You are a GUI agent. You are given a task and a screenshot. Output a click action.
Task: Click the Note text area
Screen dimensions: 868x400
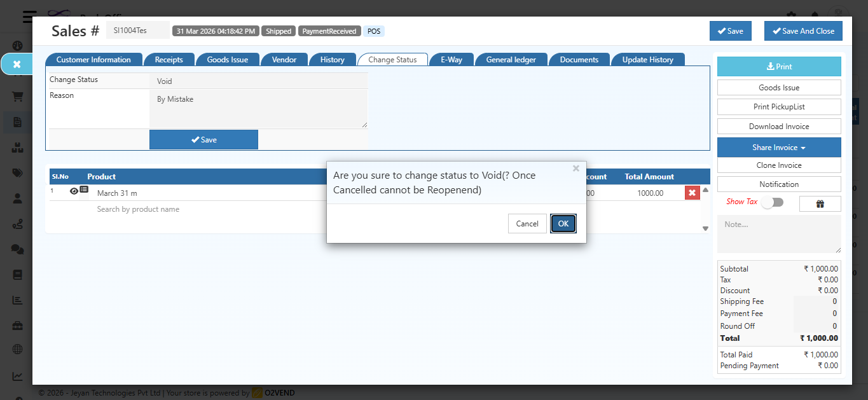[778, 235]
